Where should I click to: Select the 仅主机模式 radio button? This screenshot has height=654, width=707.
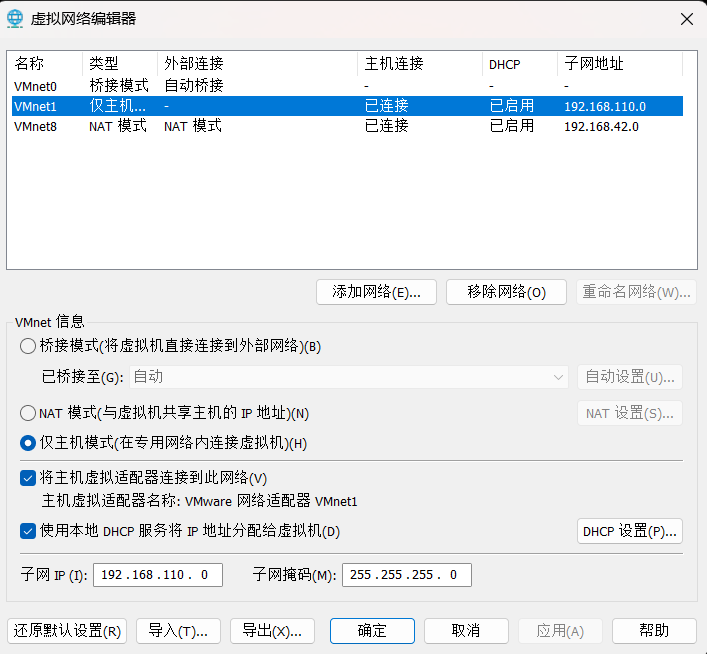[28, 443]
